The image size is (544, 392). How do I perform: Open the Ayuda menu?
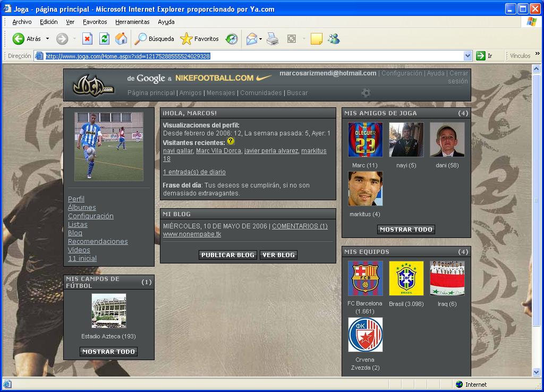166,22
